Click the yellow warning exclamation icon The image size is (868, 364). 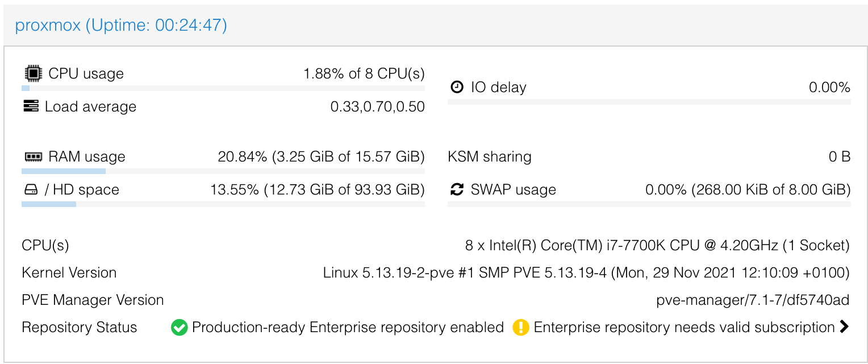point(521,328)
